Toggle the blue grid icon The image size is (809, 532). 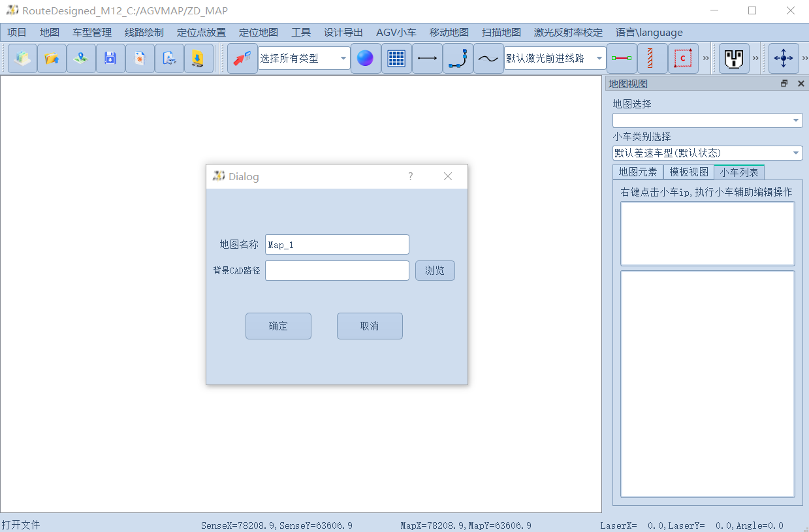tap(396, 59)
